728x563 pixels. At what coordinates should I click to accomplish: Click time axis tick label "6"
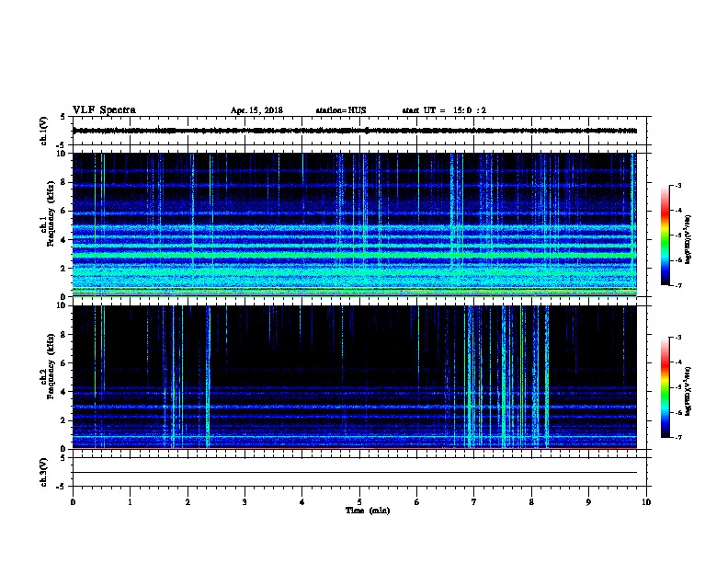(x=417, y=502)
